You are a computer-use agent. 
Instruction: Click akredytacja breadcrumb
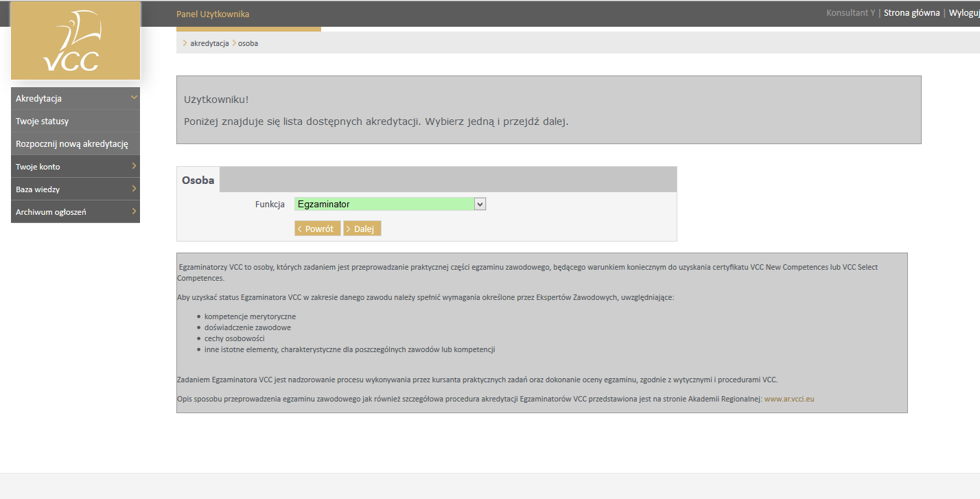pos(209,43)
